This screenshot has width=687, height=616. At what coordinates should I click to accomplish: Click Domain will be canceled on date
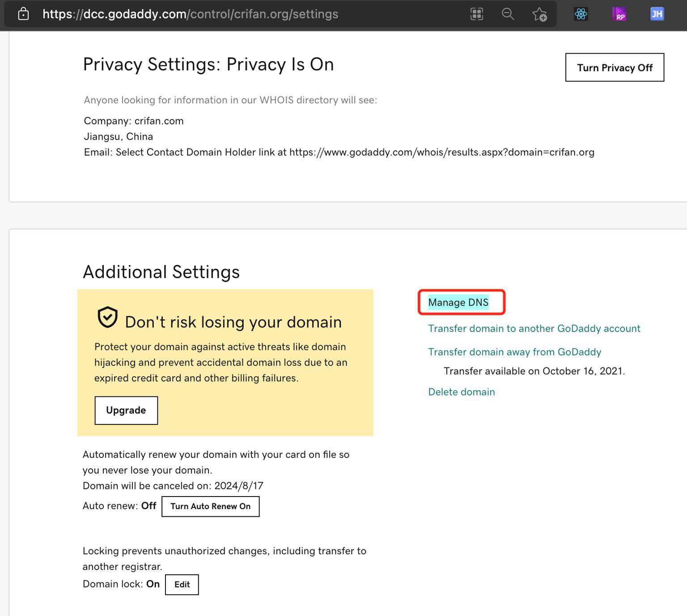(173, 486)
